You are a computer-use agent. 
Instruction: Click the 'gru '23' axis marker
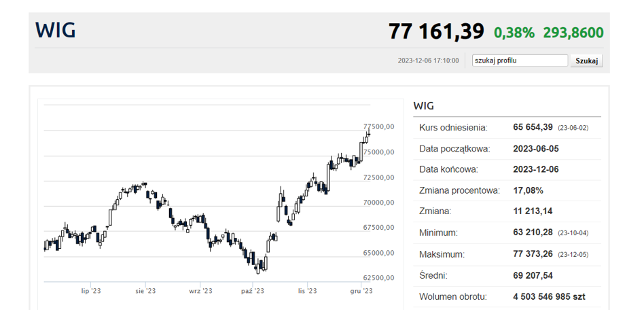361,290
